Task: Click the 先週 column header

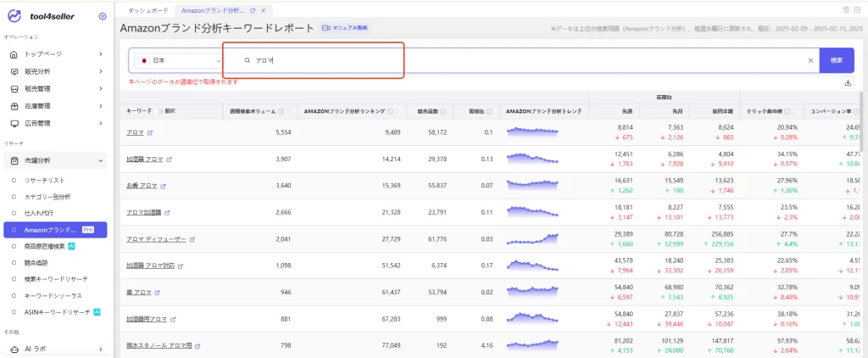Action: 626,111
